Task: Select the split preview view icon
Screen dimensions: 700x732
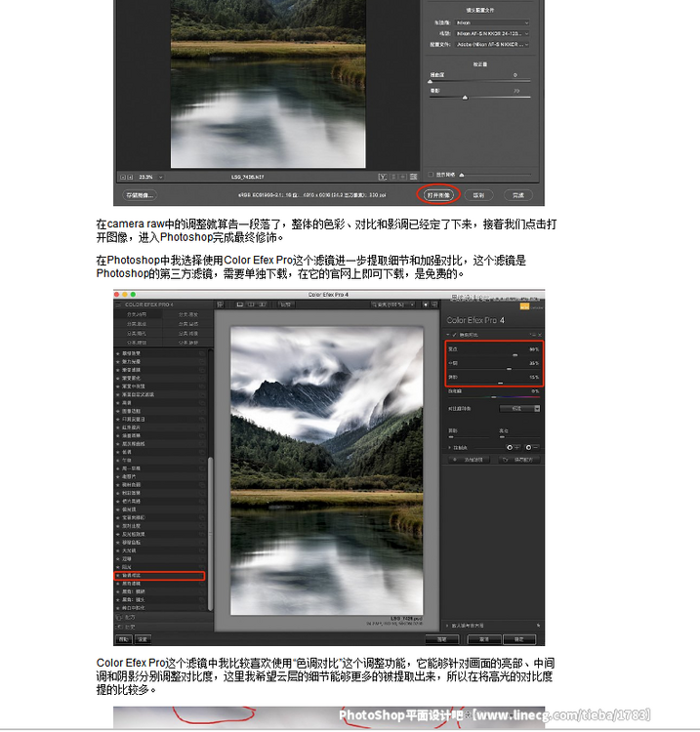Action: click(251, 305)
